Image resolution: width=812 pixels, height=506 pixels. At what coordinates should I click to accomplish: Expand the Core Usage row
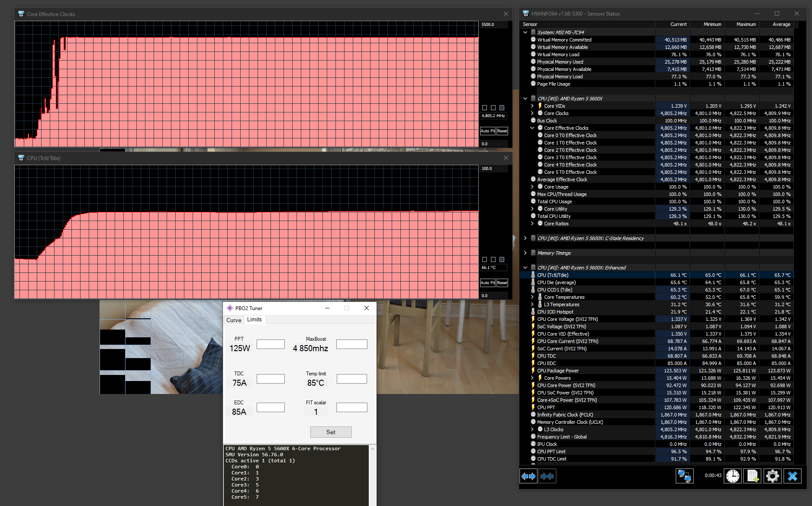pyautogui.click(x=532, y=187)
